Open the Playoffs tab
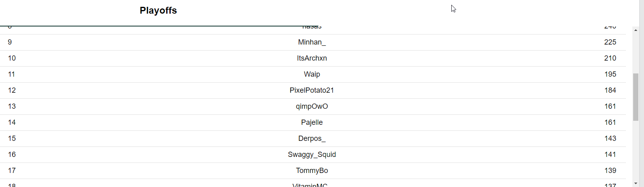This screenshot has height=187, width=644. click(x=158, y=10)
